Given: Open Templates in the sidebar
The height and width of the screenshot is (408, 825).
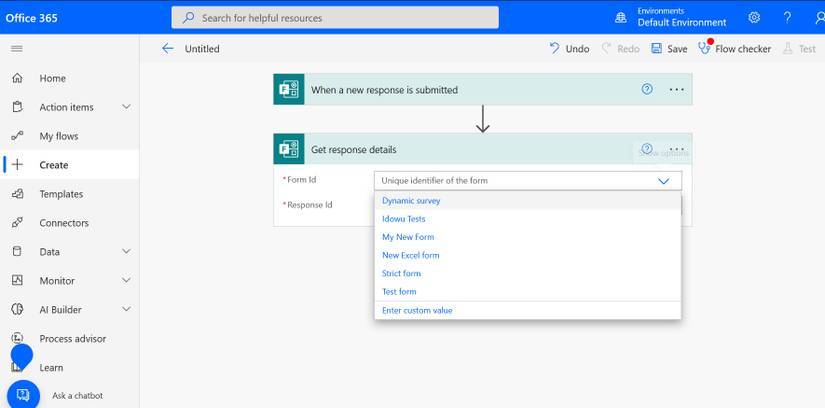Looking at the screenshot, I should pos(61,194).
